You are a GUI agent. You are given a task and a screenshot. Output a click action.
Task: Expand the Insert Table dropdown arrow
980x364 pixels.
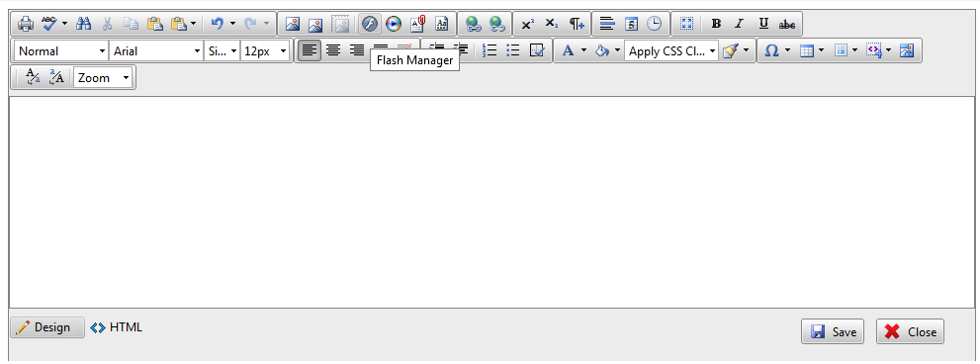[x=821, y=51]
